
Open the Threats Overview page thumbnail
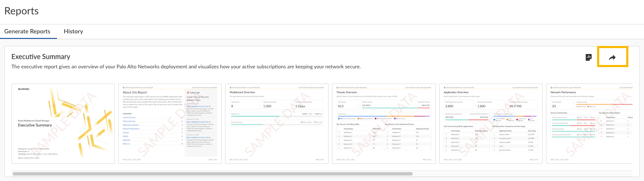(x=384, y=123)
